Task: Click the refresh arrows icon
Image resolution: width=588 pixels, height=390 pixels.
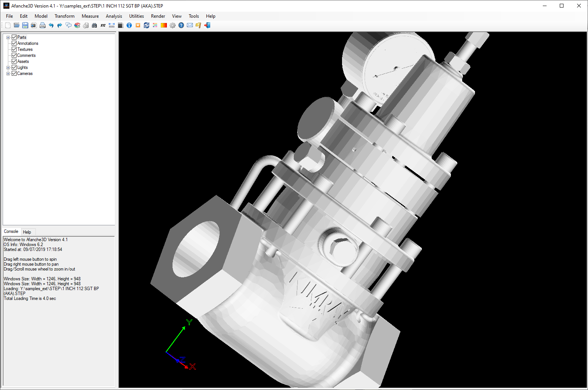Action: pos(147,25)
